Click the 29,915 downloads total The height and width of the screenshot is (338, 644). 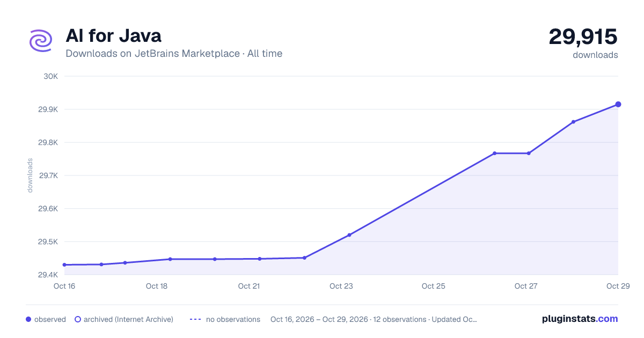click(x=583, y=36)
